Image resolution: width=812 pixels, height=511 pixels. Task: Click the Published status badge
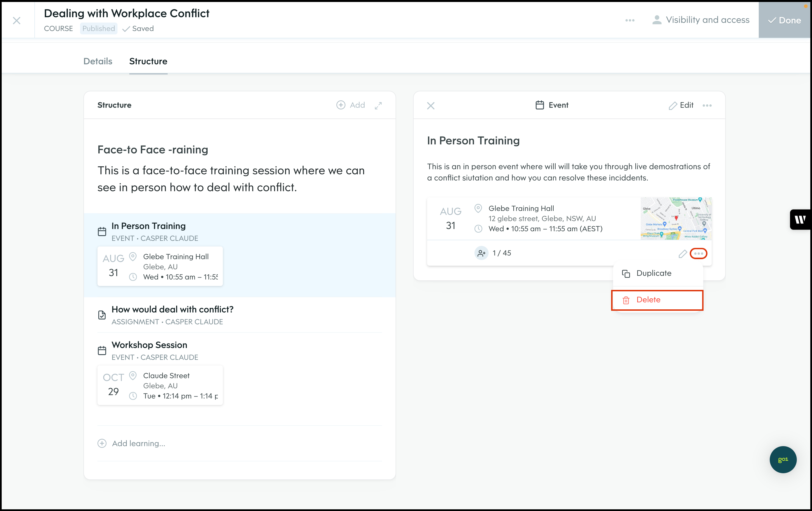coord(98,28)
